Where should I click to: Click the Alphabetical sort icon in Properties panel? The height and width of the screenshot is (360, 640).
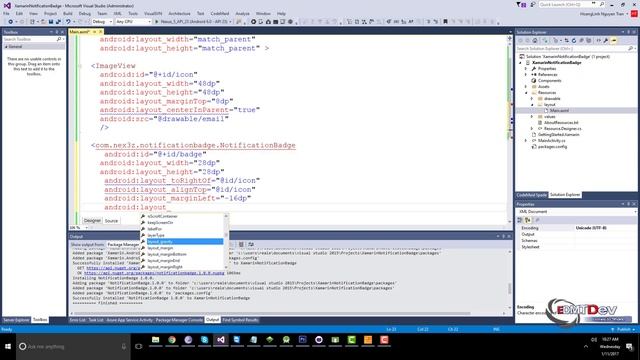(528, 220)
